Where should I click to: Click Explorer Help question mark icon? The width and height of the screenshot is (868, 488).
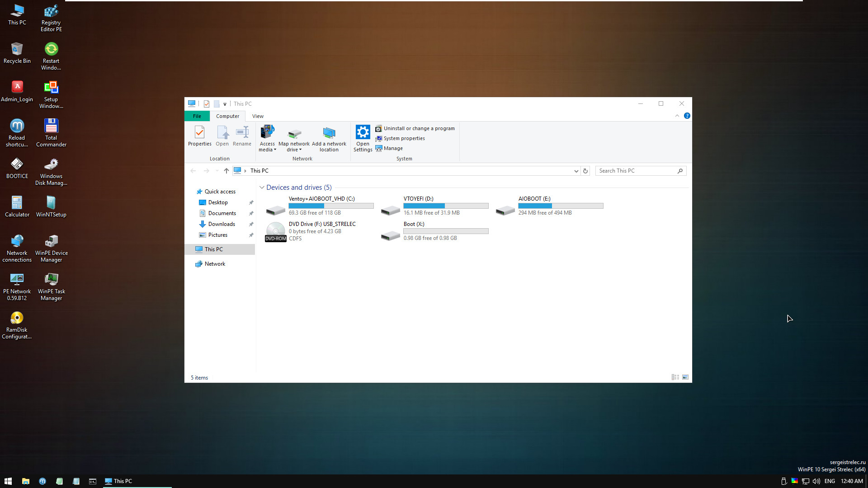[687, 116]
